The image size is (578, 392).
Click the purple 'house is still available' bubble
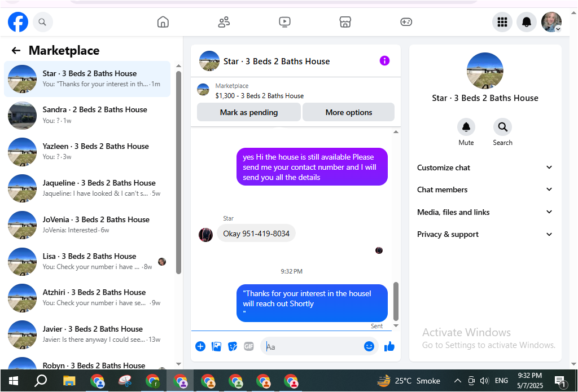(312, 167)
